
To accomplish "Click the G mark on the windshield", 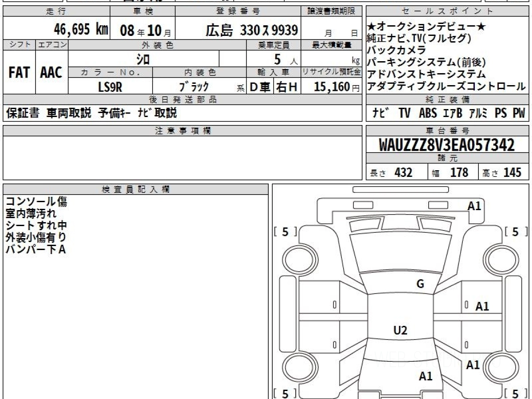I will 420,284.
